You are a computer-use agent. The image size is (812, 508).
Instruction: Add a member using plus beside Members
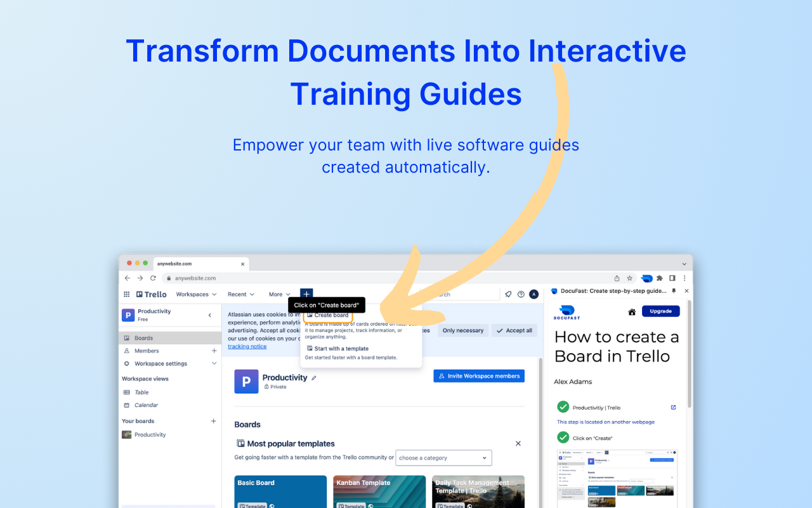pos(214,351)
